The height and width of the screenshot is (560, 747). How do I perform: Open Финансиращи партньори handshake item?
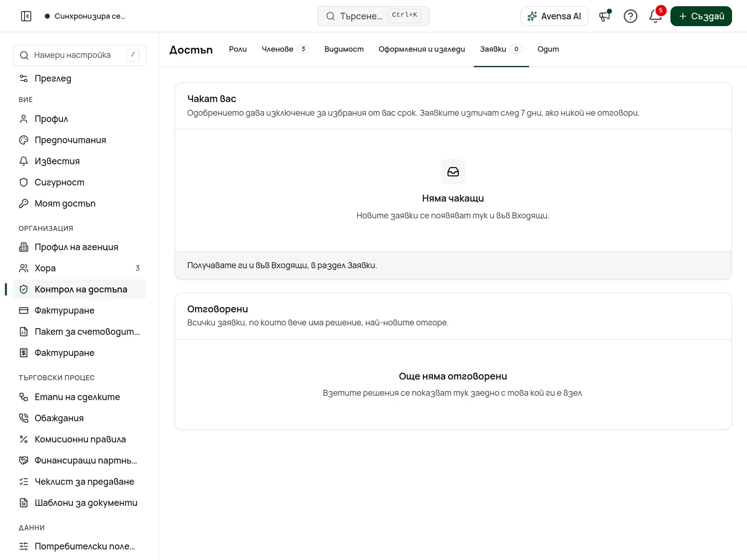79,461
